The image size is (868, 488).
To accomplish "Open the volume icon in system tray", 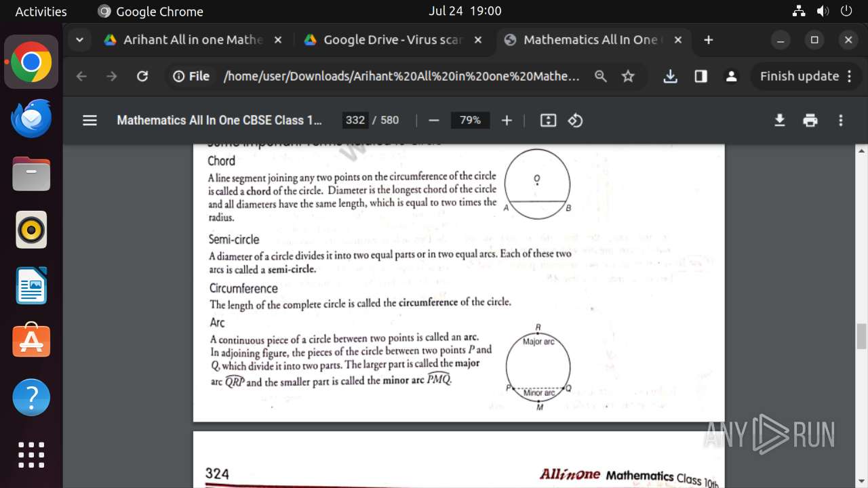I will [823, 11].
